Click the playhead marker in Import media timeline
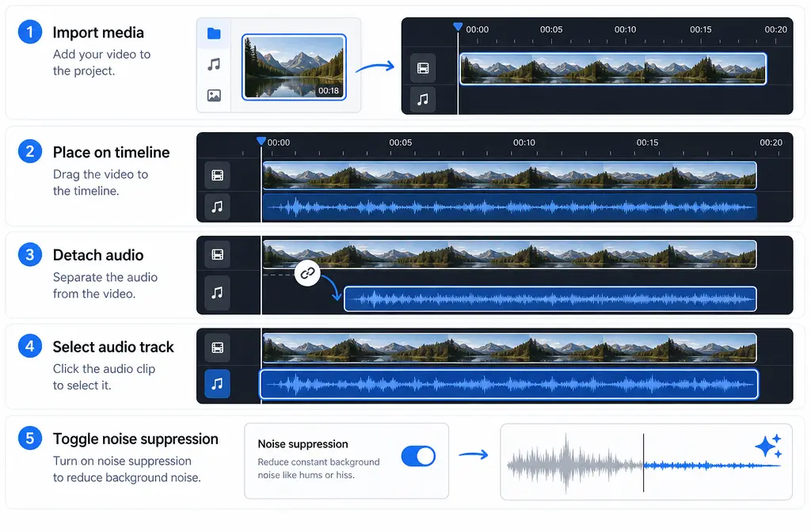The height and width of the screenshot is (532, 811). click(458, 26)
